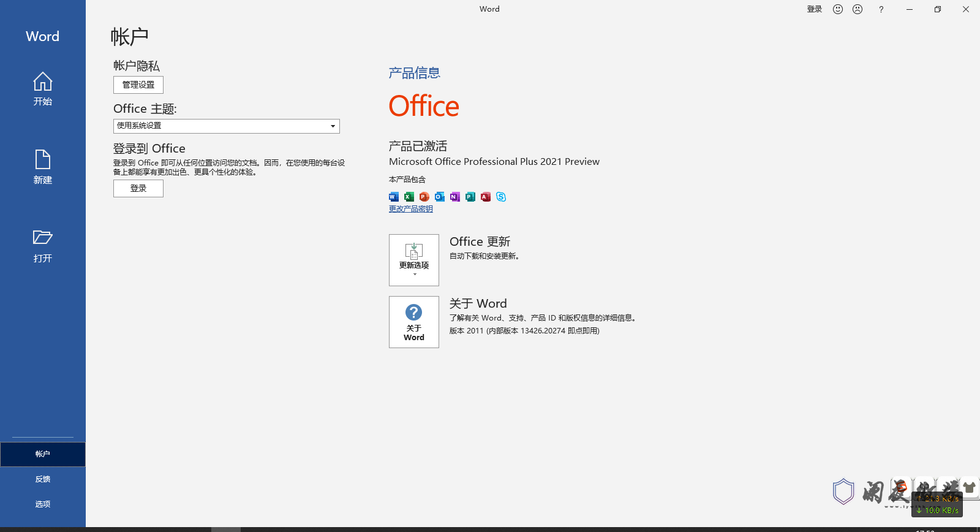
Task: Send a frown feedback face icon
Action: point(858,9)
